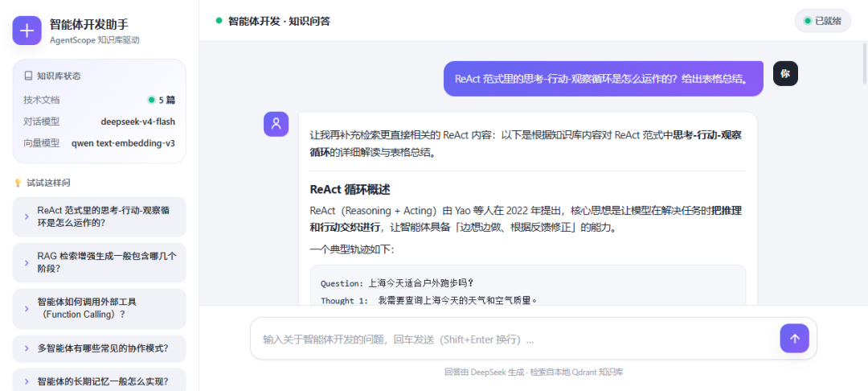Click chevron in the ReAct 循环 suggestion
The image size is (868, 391).
pyautogui.click(x=27, y=216)
